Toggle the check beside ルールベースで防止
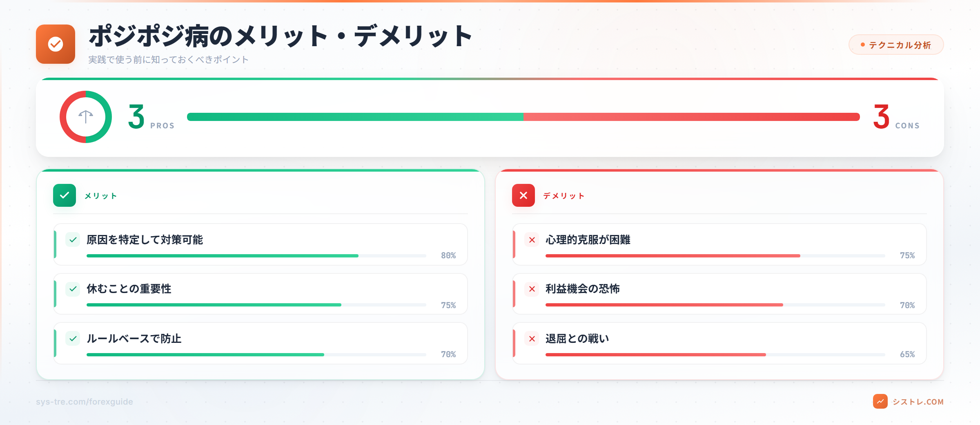Image resolution: width=980 pixels, height=425 pixels. [73, 339]
